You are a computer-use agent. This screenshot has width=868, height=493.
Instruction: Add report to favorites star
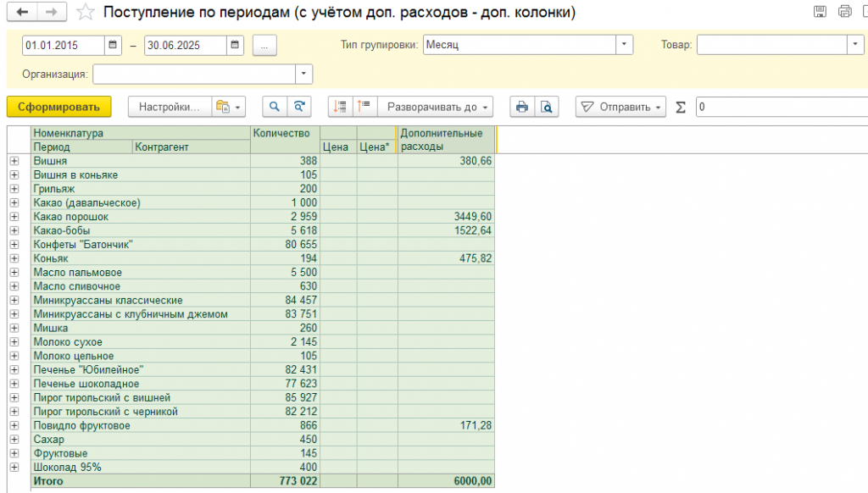[x=86, y=12]
